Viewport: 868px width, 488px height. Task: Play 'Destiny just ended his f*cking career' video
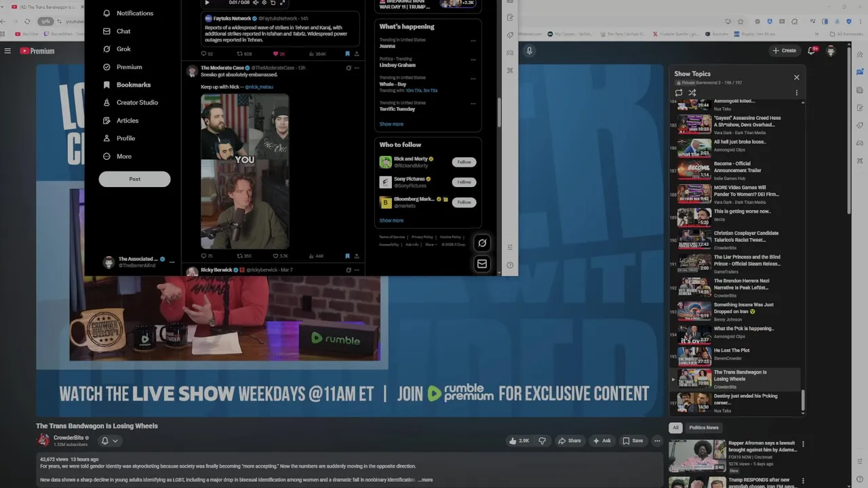coord(736,403)
